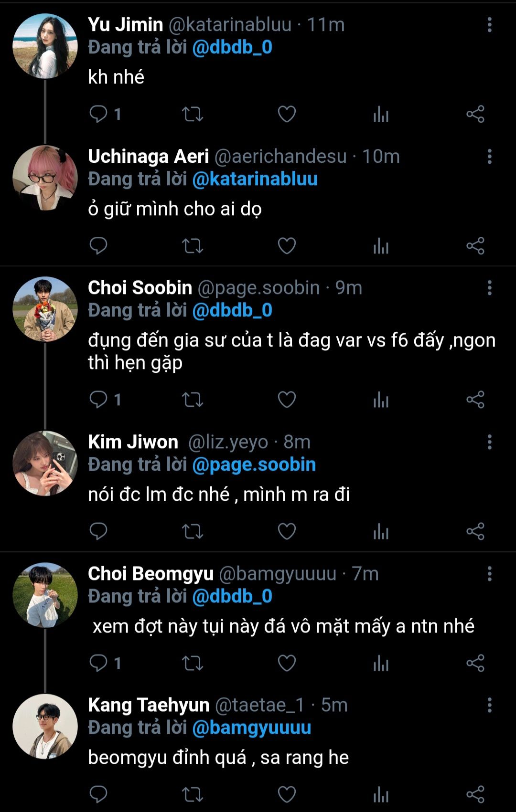Reply to Yu Jimin's tweet
This screenshot has height=812, width=516.
coord(98,114)
